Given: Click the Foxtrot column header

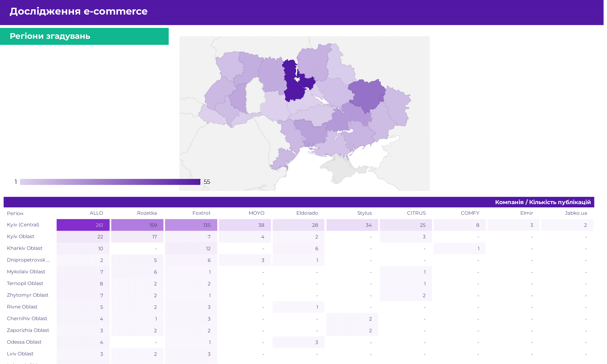Looking at the screenshot, I should coord(201,213).
